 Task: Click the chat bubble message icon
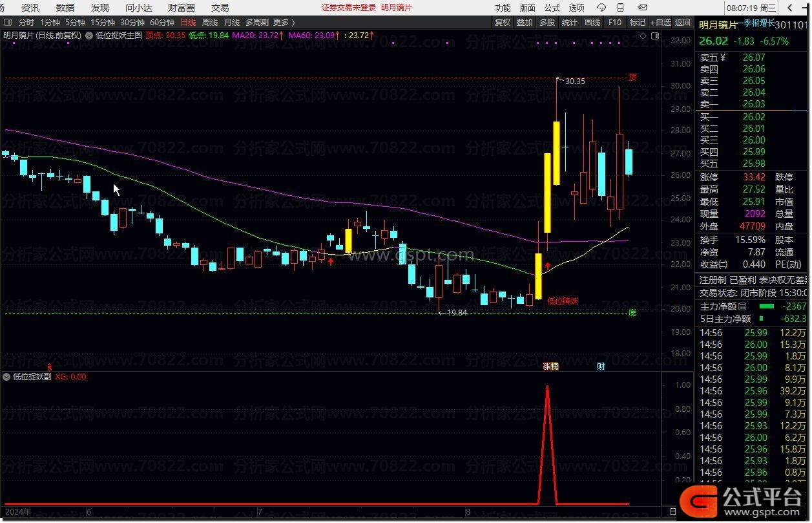tap(601, 8)
